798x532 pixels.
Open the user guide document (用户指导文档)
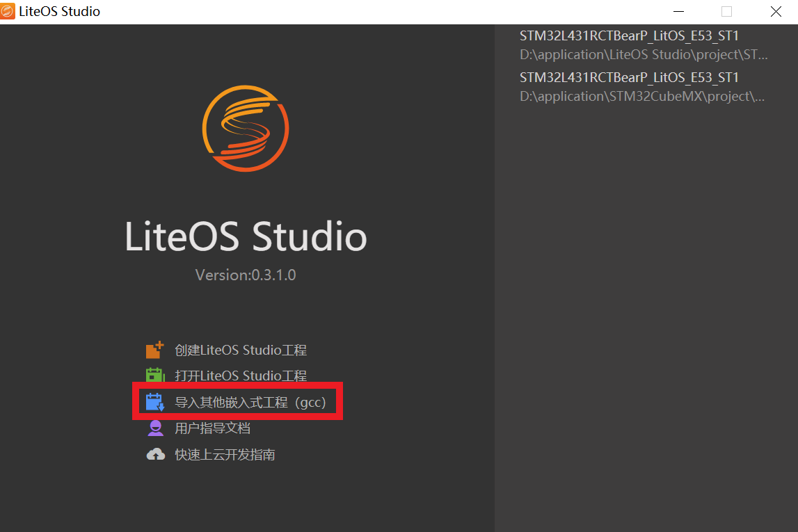(212, 428)
